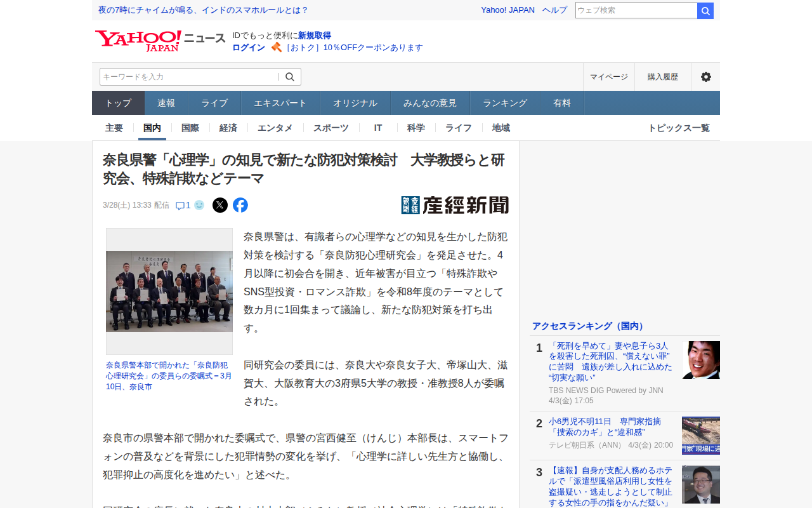Select the 地域 category
Image resolution: width=812 pixels, height=508 pixels.
(501, 128)
